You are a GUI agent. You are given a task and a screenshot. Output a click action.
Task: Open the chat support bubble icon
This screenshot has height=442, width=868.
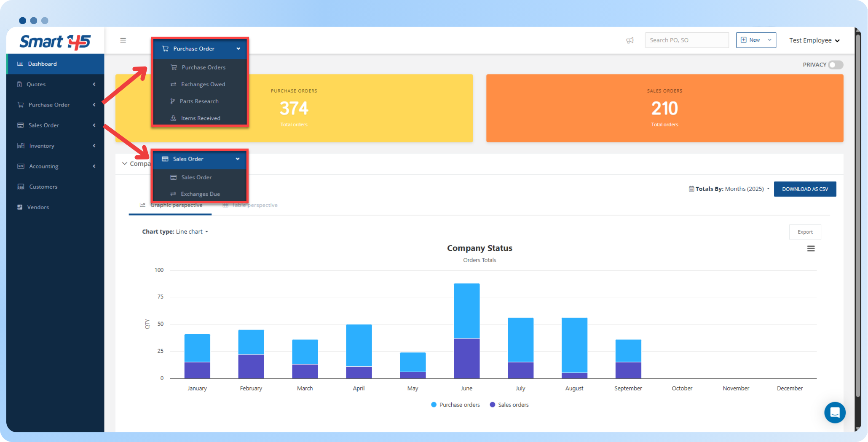(835, 413)
